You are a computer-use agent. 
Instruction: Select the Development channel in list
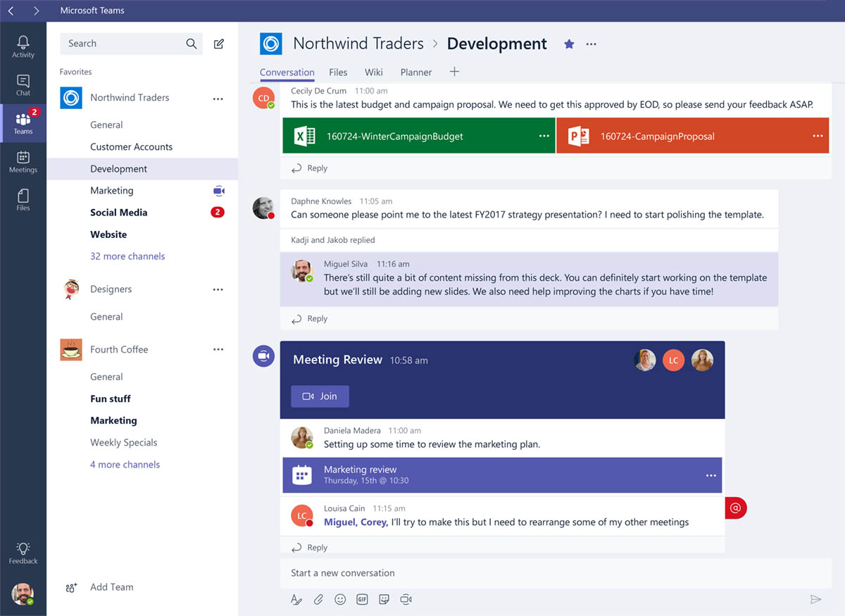click(x=142, y=169)
